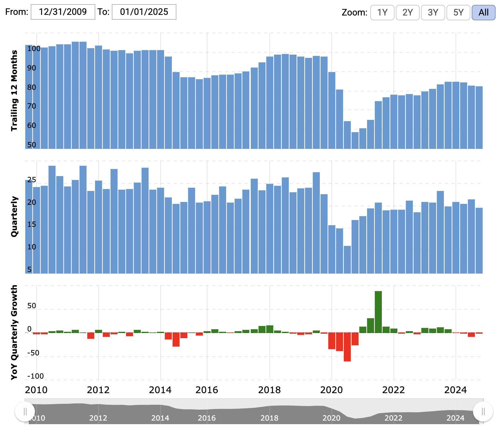The height and width of the screenshot is (429, 504).
Task: Click the 2012 label in navigator
Action: pos(98,418)
